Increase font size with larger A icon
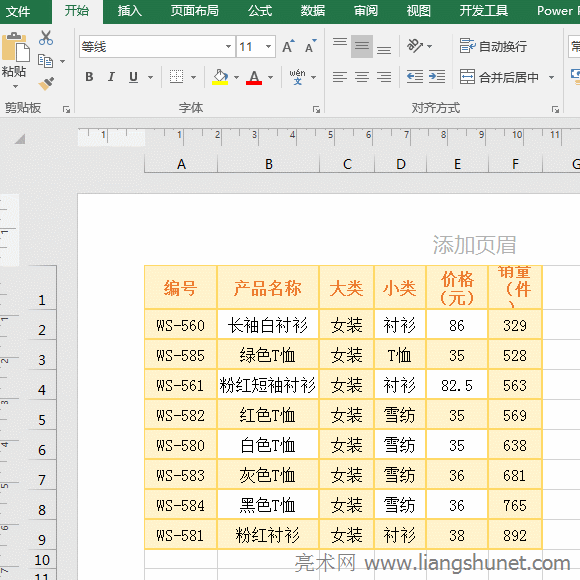Screen dimensions: 580x580 pos(288,47)
